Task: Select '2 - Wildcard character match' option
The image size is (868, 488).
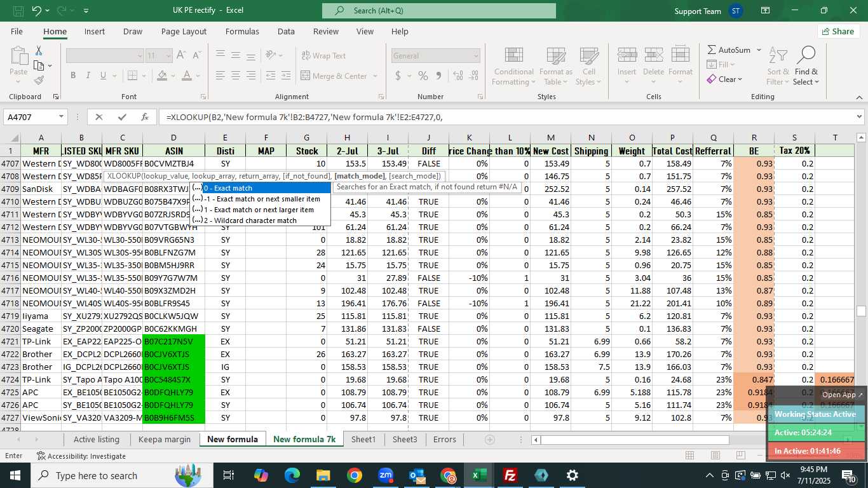Action: (x=260, y=220)
